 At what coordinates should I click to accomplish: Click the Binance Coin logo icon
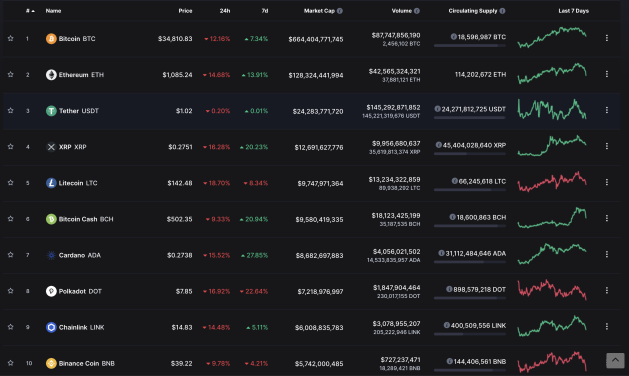pyautogui.click(x=51, y=363)
